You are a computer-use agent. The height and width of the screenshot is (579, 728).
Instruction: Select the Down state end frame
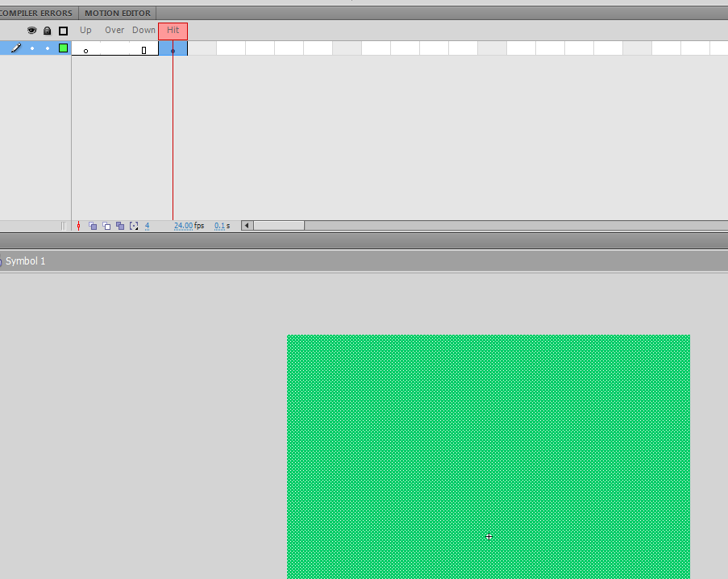click(144, 48)
